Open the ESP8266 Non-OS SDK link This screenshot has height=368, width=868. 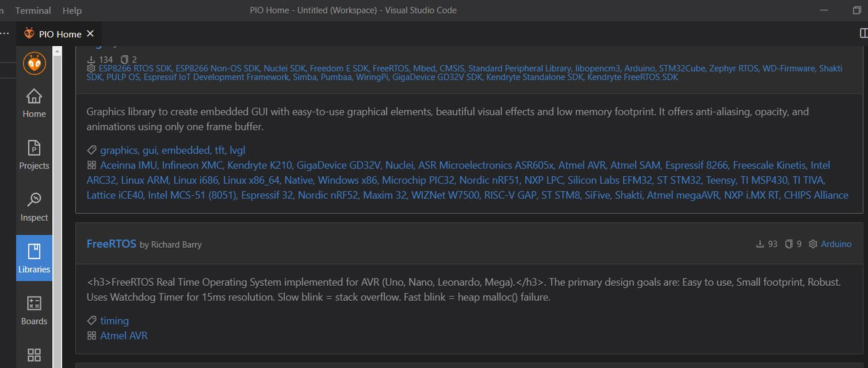[218, 69]
